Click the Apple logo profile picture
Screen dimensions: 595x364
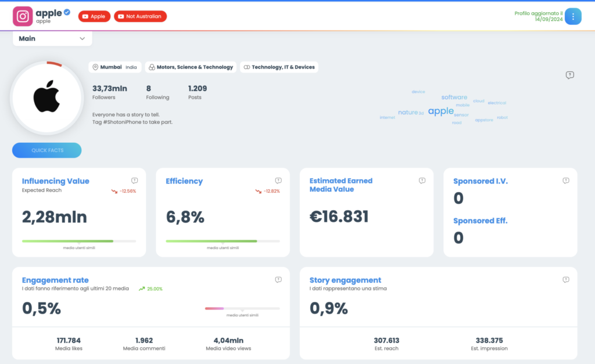point(46,98)
